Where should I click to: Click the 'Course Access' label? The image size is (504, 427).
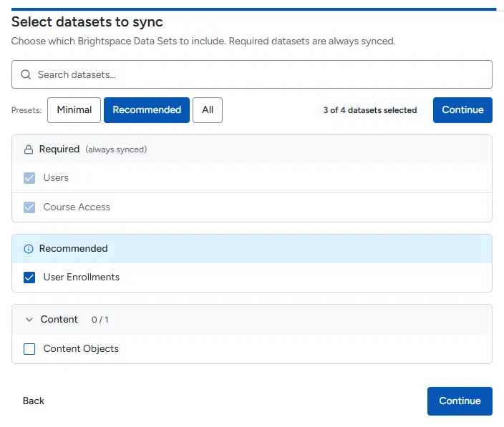click(x=77, y=207)
